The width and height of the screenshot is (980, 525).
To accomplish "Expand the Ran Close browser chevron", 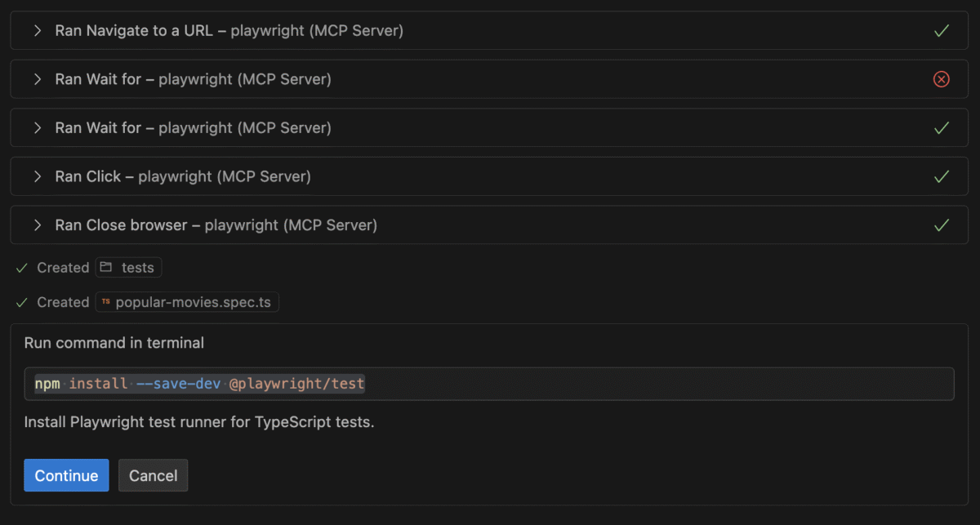I will (x=37, y=225).
